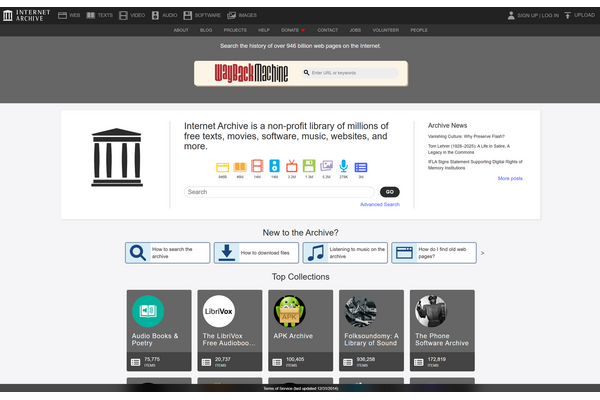The height and width of the screenshot is (400, 600).
Task: Click the More posts link
Action: [510, 178]
